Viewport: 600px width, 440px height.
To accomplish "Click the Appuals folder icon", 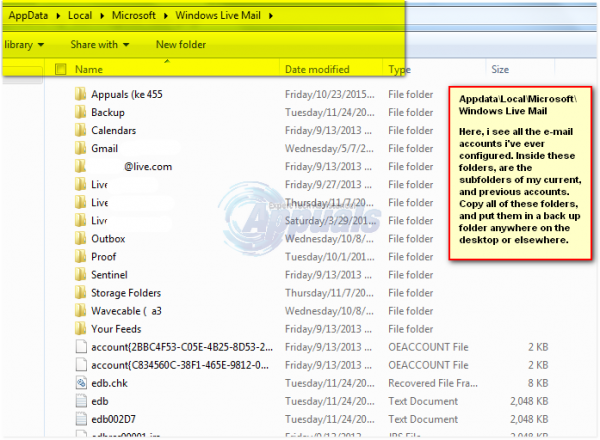I will pyautogui.click(x=80, y=94).
